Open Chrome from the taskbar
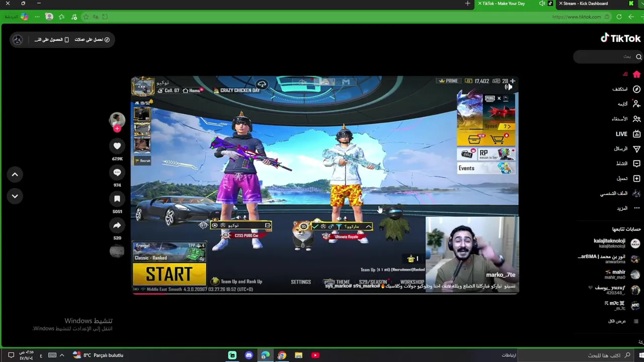This screenshot has height=362, width=644. pos(282,355)
